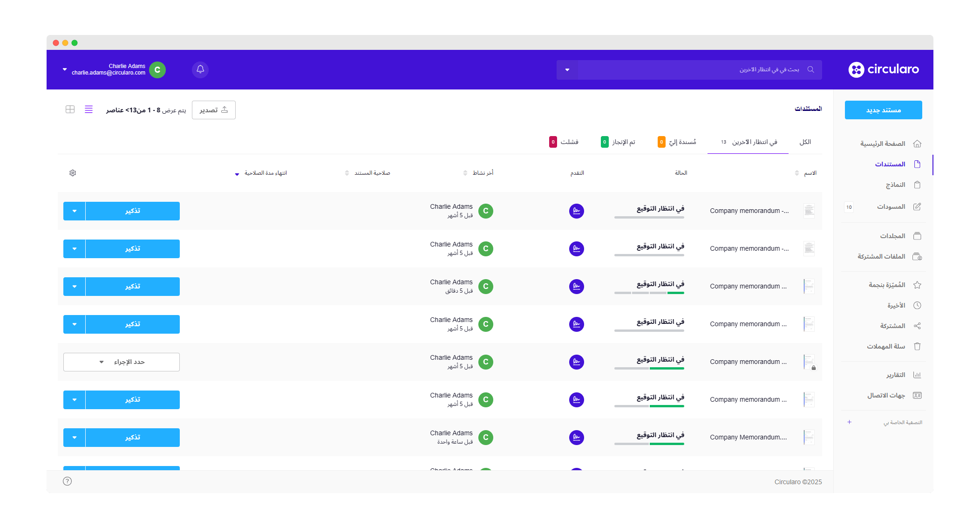Add a custom filter with plus icon

(x=849, y=422)
